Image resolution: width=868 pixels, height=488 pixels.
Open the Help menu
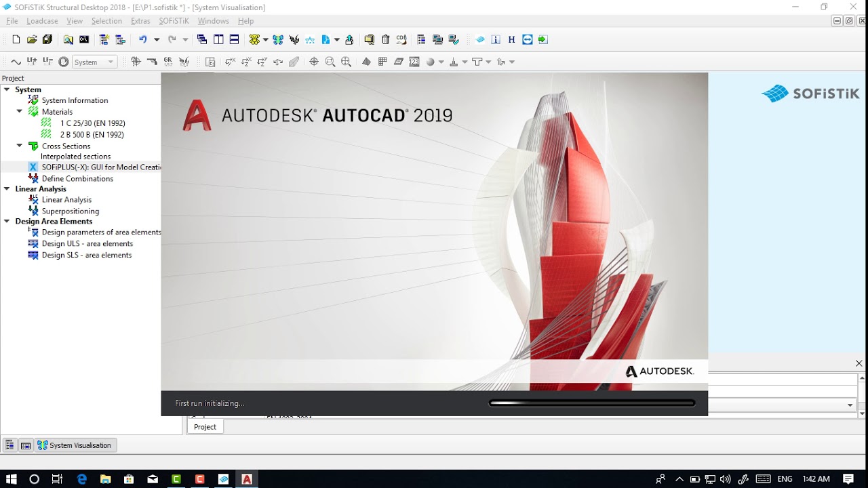pos(245,21)
